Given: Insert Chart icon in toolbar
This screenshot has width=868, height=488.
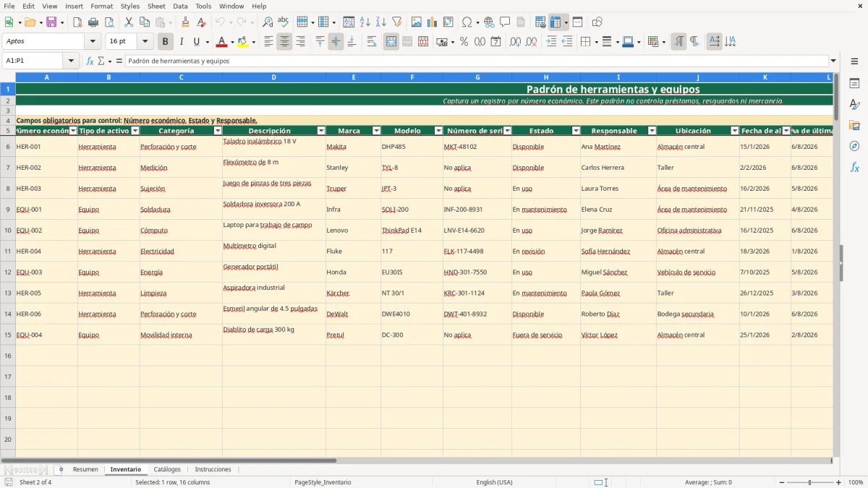Looking at the screenshot, I should [x=433, y=22].
